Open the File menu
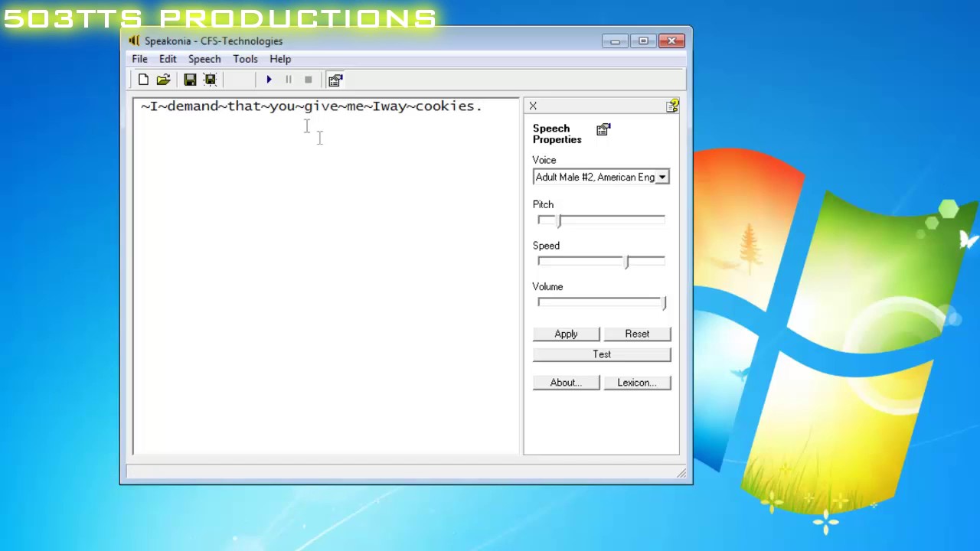 [139, 59]
